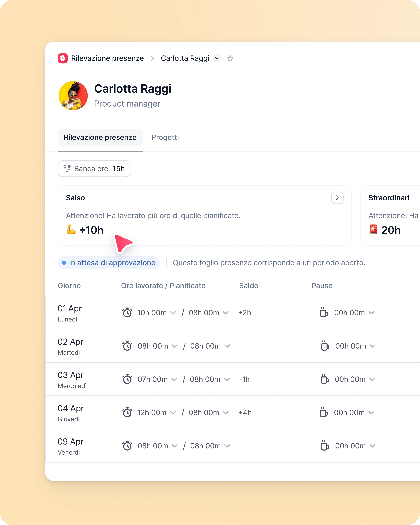
Task: Click stopwatch icon in 03 Apr row
Action: 127,379
